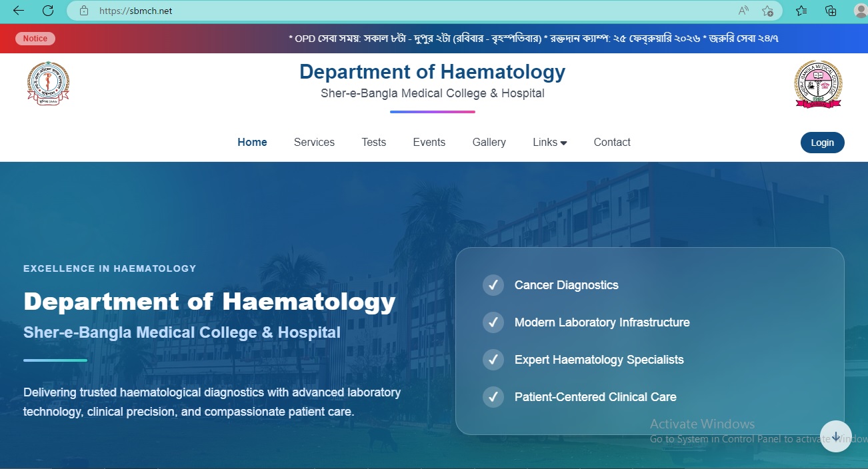Click the Modern Laboratory Infrastructure checkmark
This screenshot has height=469, width=868.
click(493, 322)
